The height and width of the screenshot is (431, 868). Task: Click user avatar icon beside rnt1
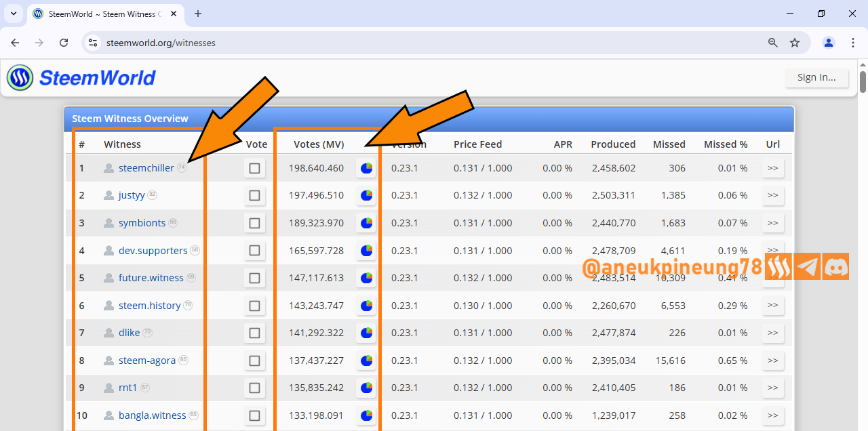pyautogui.click(x=108, y=388)
